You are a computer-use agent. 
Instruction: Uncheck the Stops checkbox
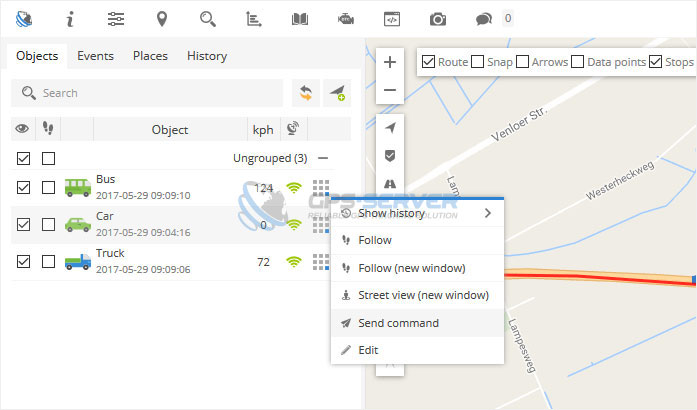(x=656, y=62)
